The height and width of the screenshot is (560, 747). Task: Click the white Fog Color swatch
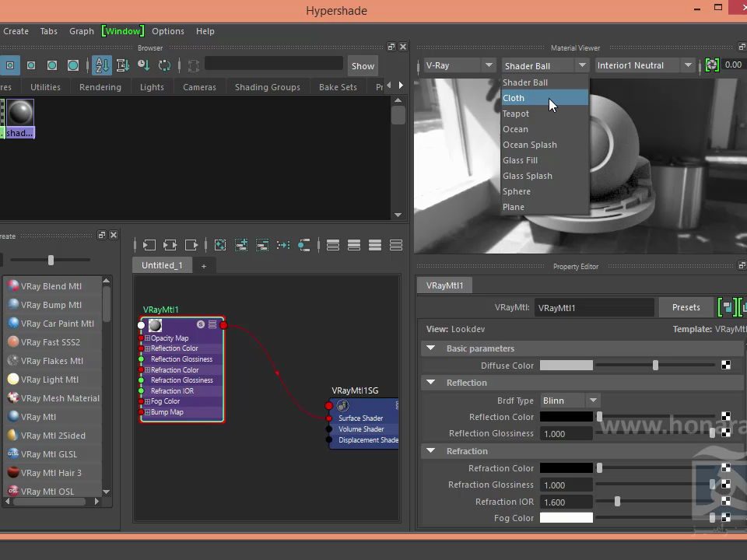[566, 518]
